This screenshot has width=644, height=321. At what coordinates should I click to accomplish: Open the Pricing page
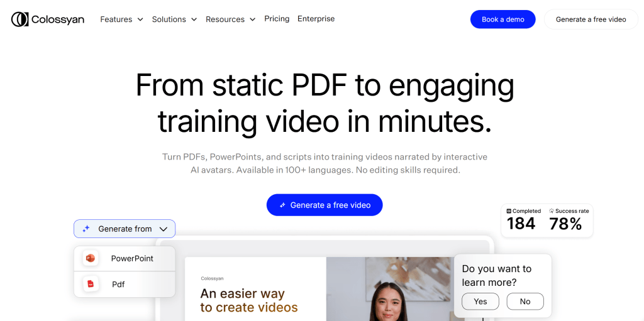coord(277,19)
